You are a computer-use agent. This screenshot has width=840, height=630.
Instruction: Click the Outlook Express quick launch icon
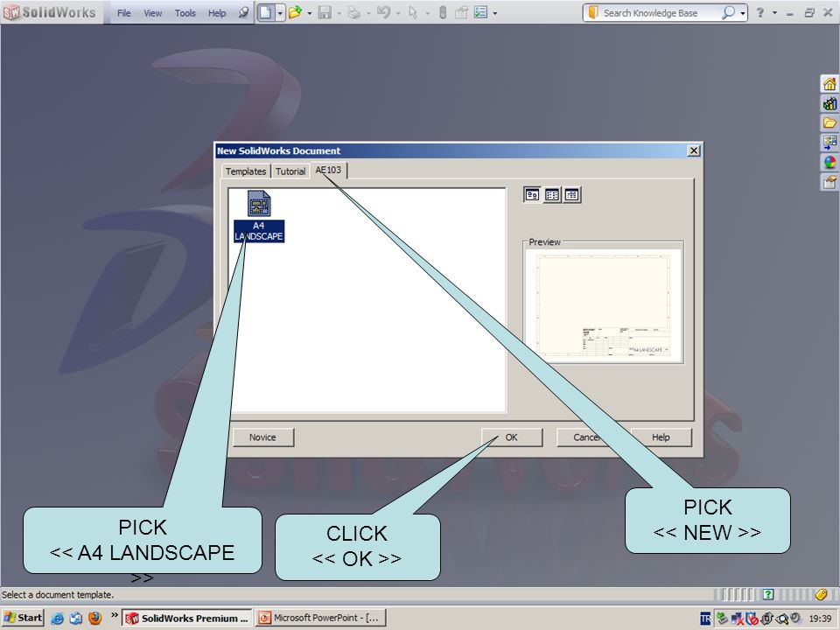point(75,619)
